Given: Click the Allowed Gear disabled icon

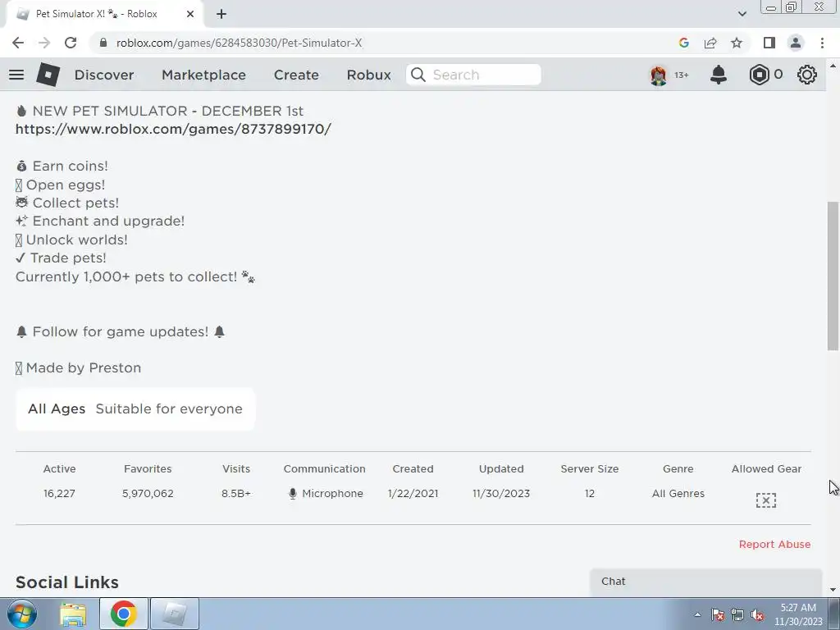Looking at the screenshot, I should coord(766,500).
